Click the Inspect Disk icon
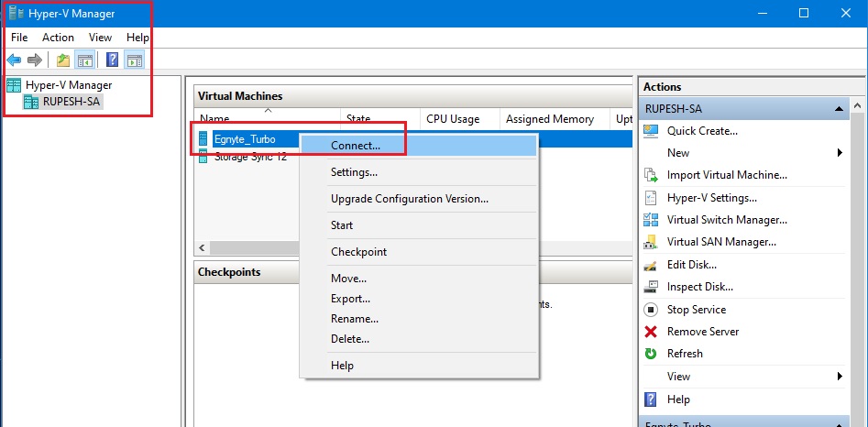Viewport: 868px width, 427px height. pyautogui.click(x=651, y=287)
